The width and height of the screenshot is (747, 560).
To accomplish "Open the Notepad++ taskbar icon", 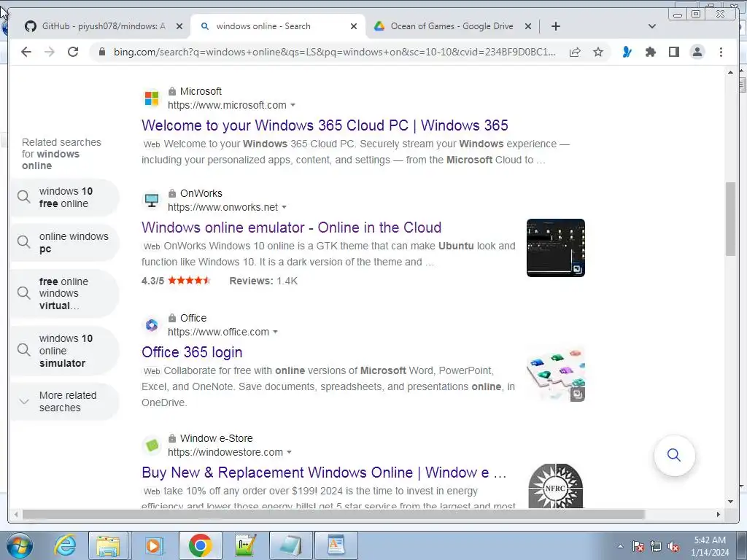I will (x=245, y=545).
